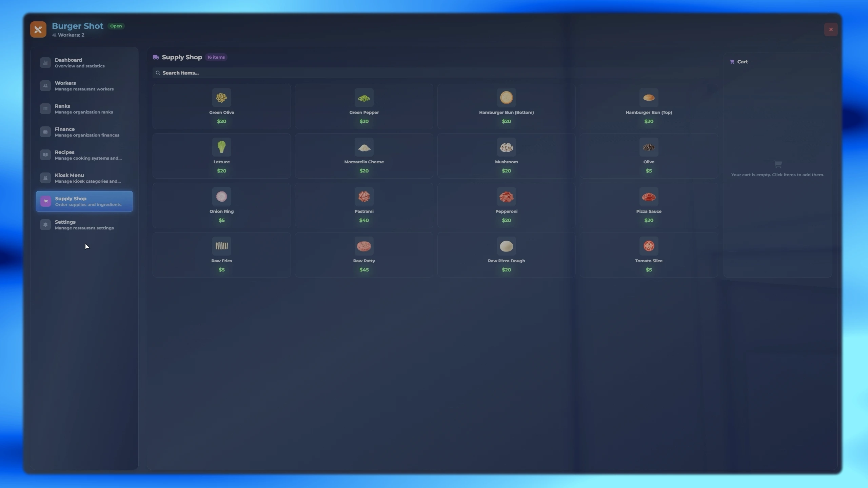Click the Burger Shot fork-and-knife logo
868x488 pixels.
point(38,29)
